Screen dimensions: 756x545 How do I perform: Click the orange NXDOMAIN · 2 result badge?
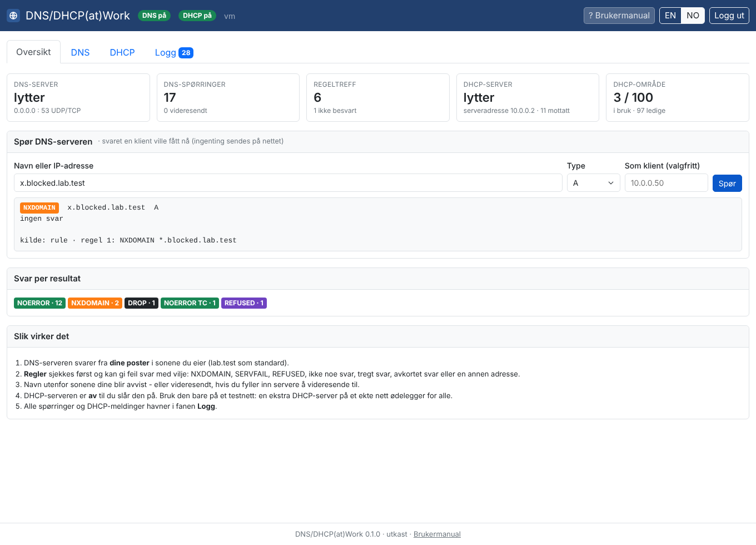pos(95,303)
